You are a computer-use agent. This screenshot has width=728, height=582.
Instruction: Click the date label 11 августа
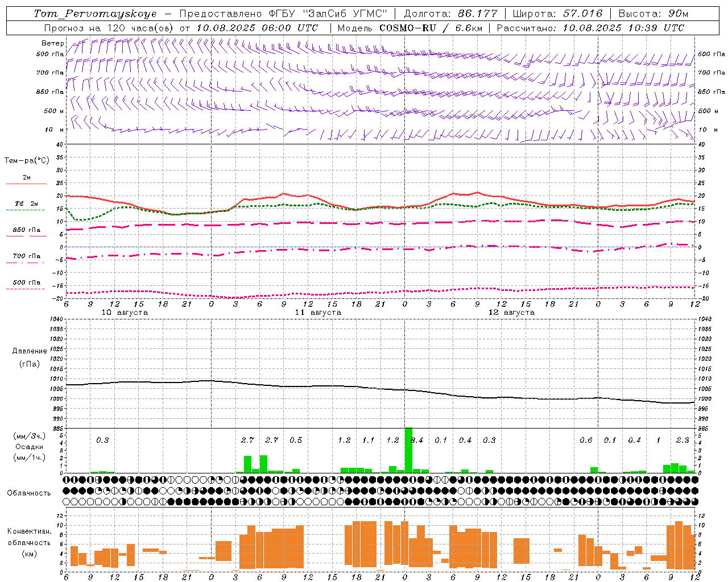[x=318, y=313]
